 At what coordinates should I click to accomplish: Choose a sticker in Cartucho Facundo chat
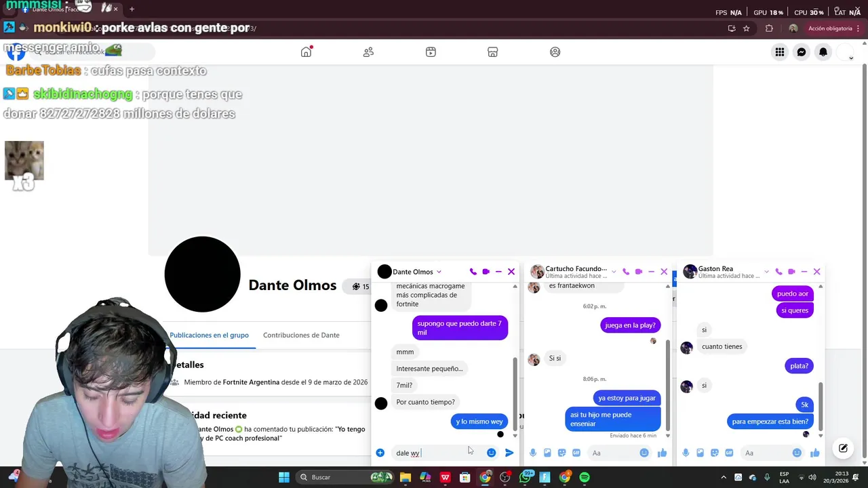(x=561, y=453)
